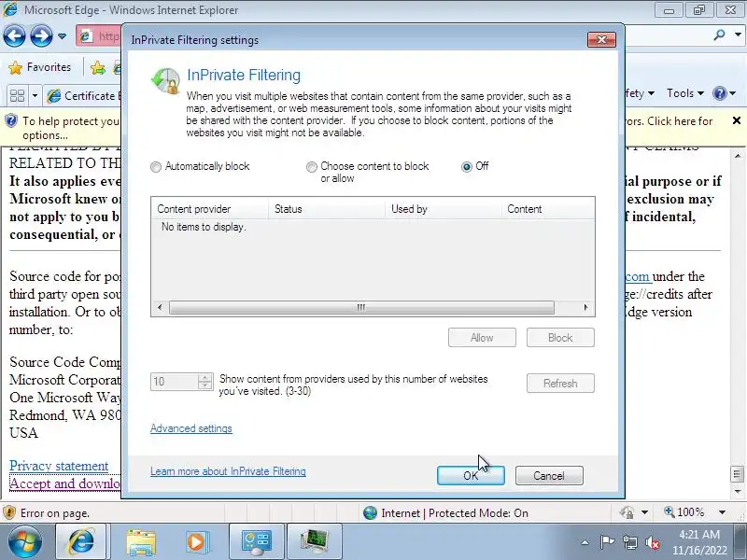Viewport: 747px width, 560px height.
Task: Go forward with the browser Forward button
Action: (x=41, y=35)
